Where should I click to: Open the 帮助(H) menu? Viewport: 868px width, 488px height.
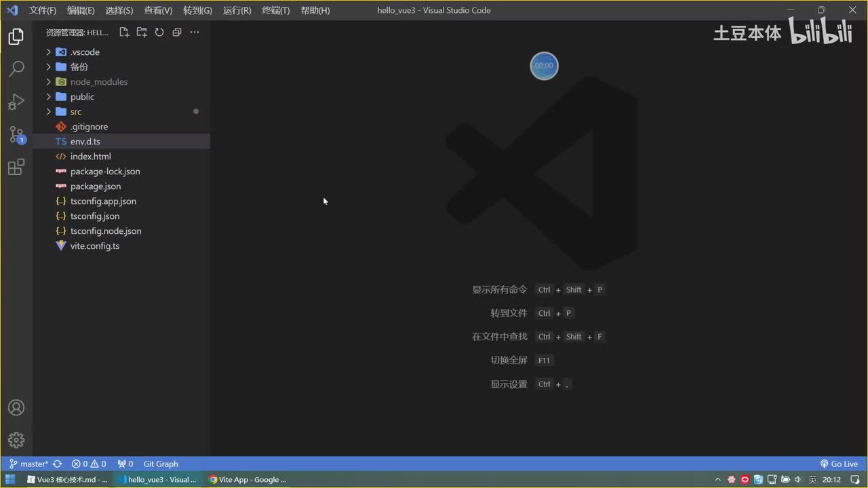coord(315,10)
